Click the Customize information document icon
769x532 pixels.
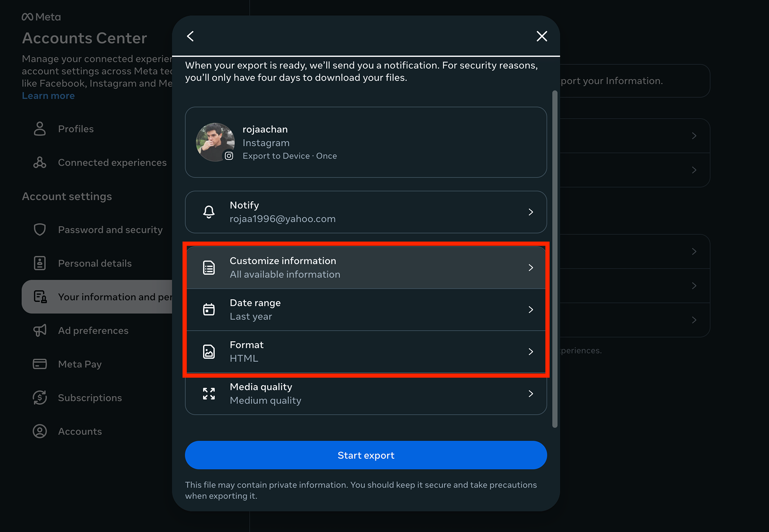point(209,268)
